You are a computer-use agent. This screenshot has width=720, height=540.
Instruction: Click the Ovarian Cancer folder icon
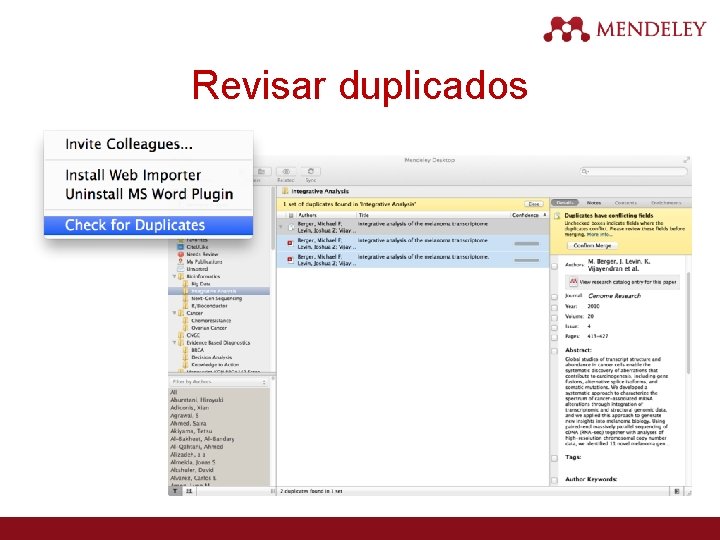(x=186, y=328)
